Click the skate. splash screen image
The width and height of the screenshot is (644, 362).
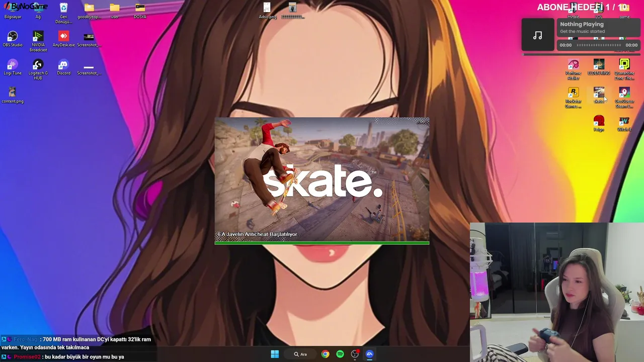click(x=322, y=179)
